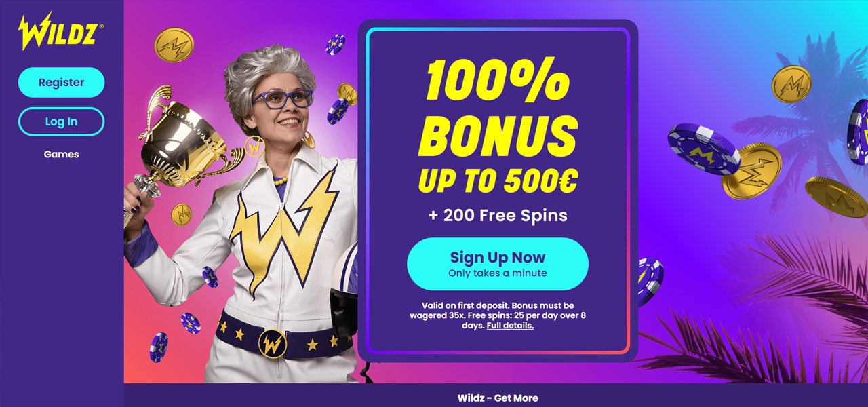Click the W belt buckle
Viewport: 868px width, 407px height.
coord(273,343)
